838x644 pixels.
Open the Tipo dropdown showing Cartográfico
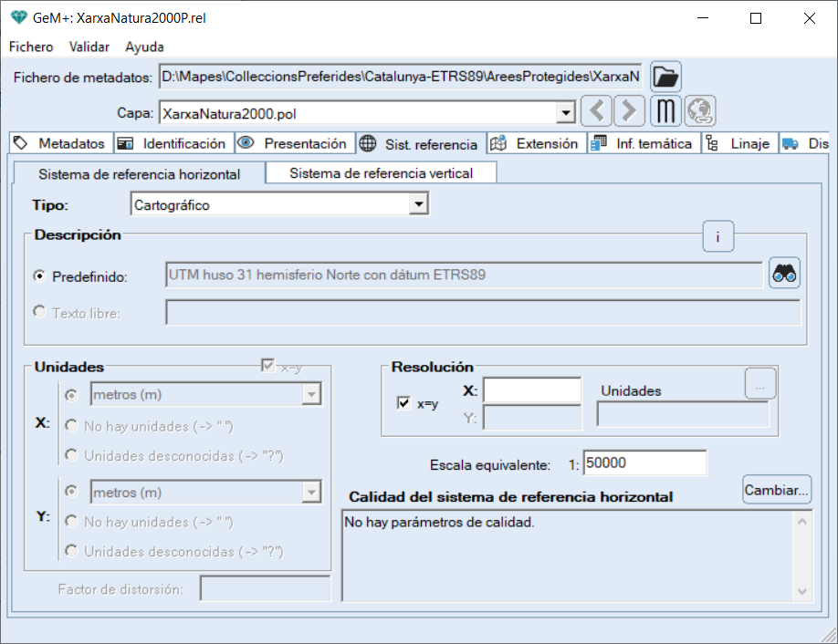pyautogui.click(x=419, y=205)
